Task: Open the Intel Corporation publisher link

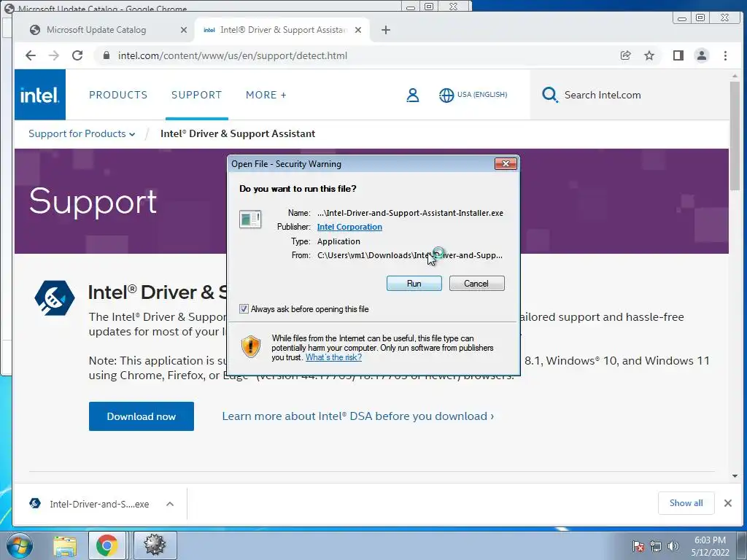Action: click(349, 227)
